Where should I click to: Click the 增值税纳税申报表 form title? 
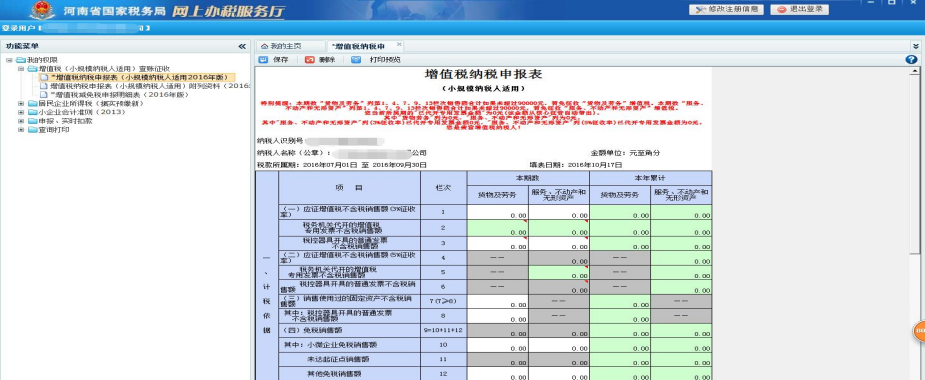point(483,74)
